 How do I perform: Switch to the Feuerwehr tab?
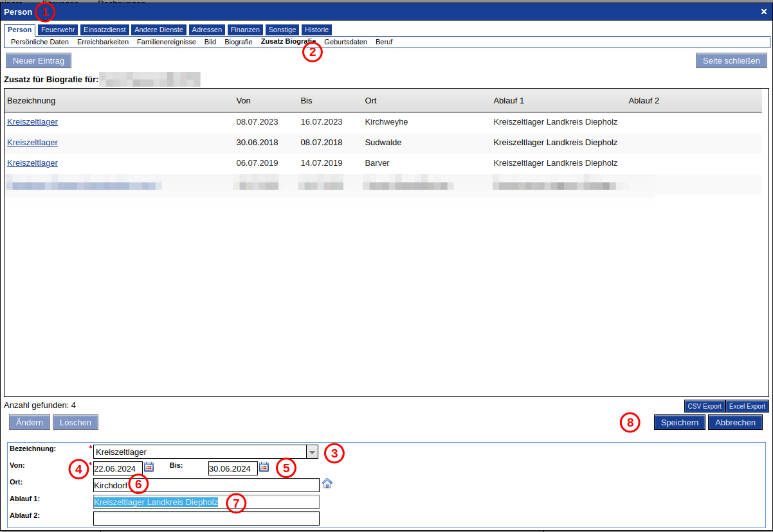coord(58,30)
